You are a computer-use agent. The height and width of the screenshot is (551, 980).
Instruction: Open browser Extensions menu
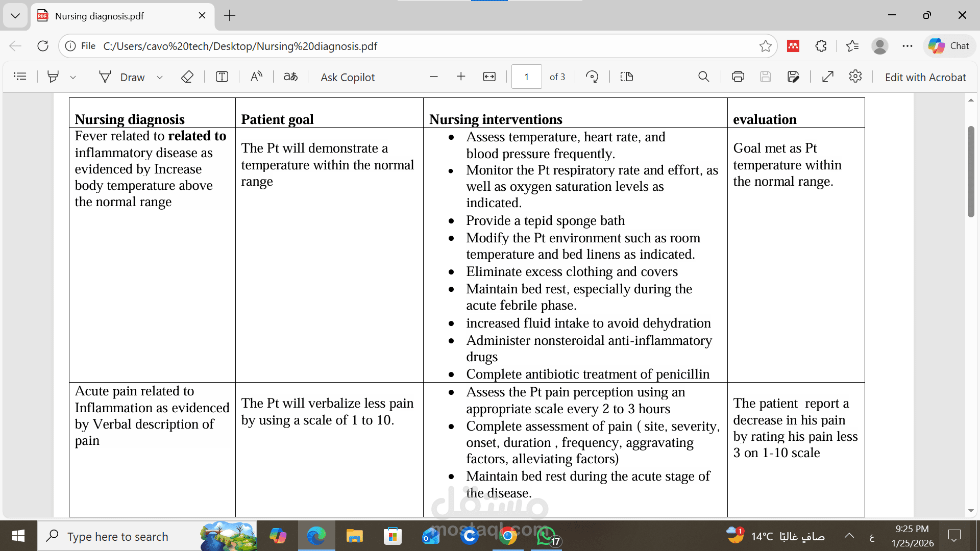pyautogui.click(x=821, y=46)
